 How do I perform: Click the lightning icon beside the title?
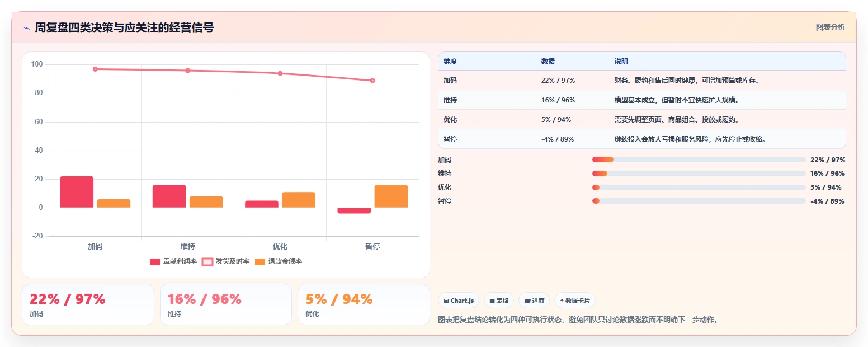[x=26, y=28]
